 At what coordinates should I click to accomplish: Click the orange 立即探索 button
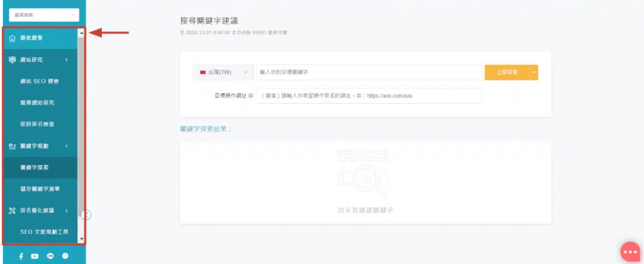click(507, 72)
